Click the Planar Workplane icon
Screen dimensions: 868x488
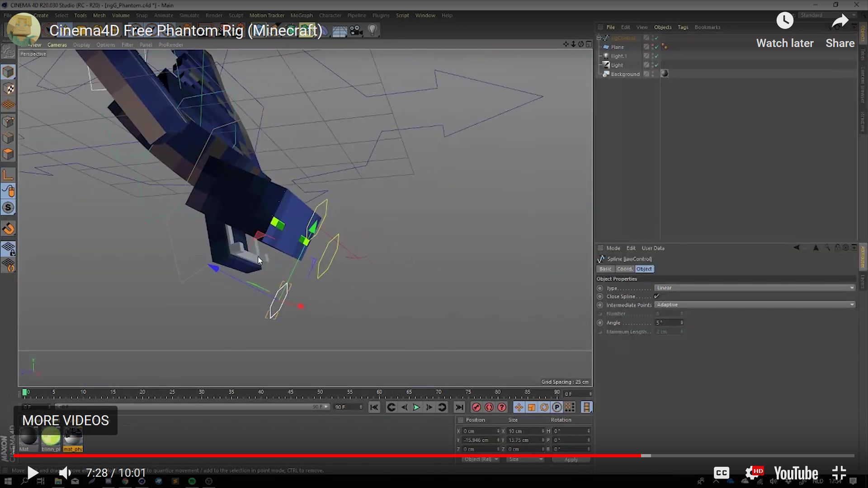pyautogui.click(x=9, y=265)
